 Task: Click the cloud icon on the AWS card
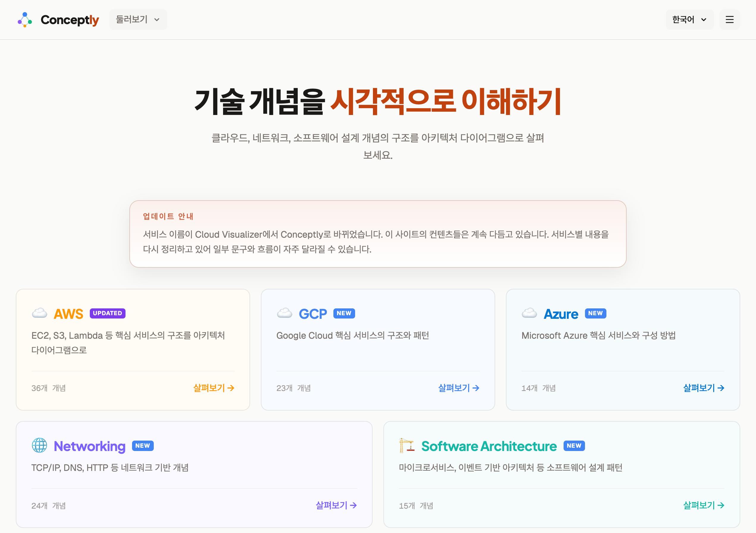[x=40, y=313]
